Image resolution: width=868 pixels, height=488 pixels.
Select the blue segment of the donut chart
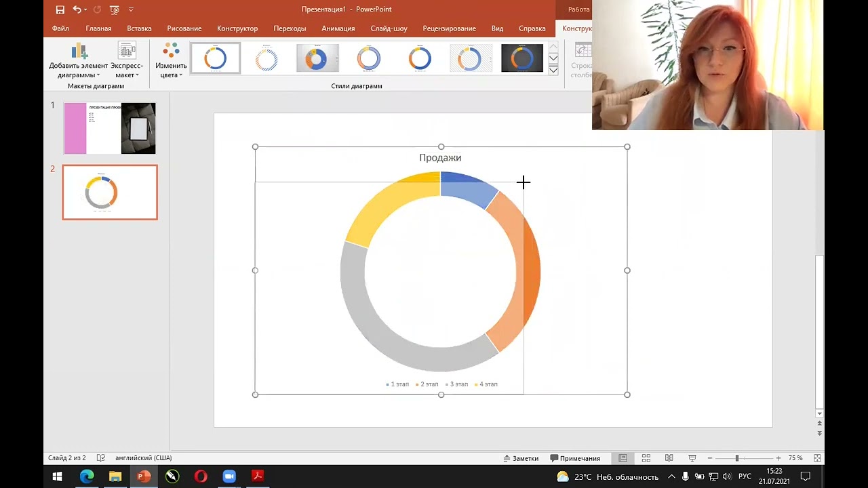point(469,188)
